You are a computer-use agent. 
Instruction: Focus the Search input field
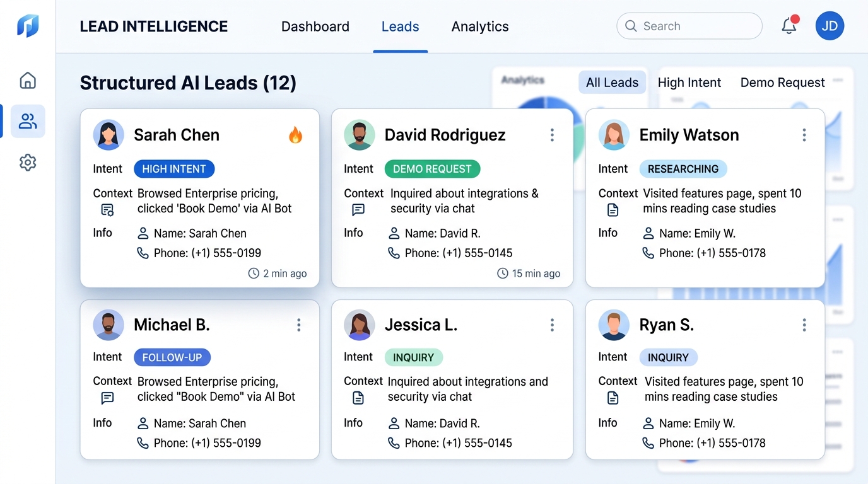click(689, 26)
